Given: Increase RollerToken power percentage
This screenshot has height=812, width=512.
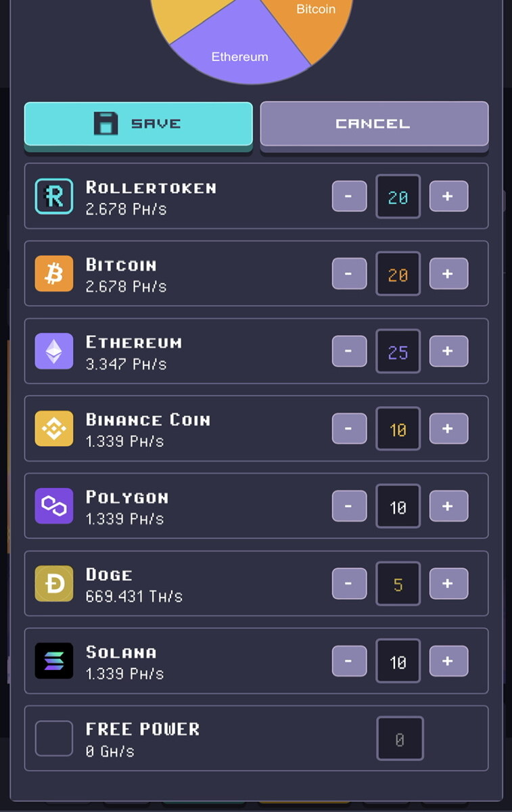Looking at the screenshot, I should [448, 196].
